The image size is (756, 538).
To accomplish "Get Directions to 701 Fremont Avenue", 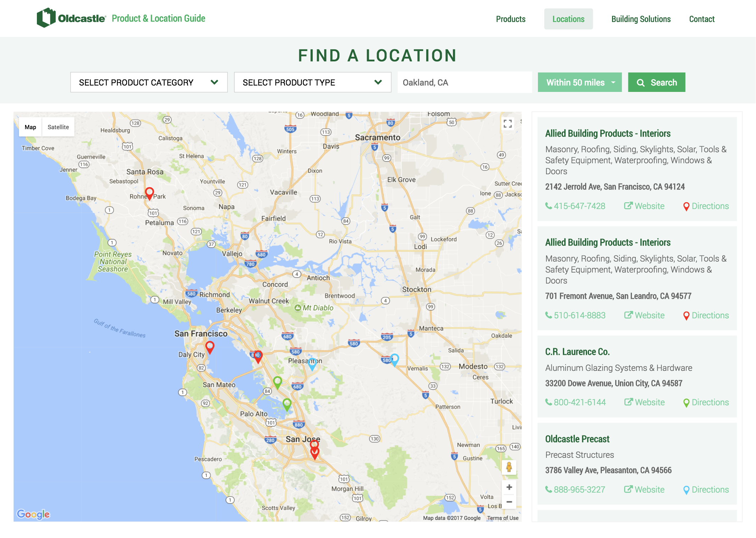I will [x=706, y=315].
